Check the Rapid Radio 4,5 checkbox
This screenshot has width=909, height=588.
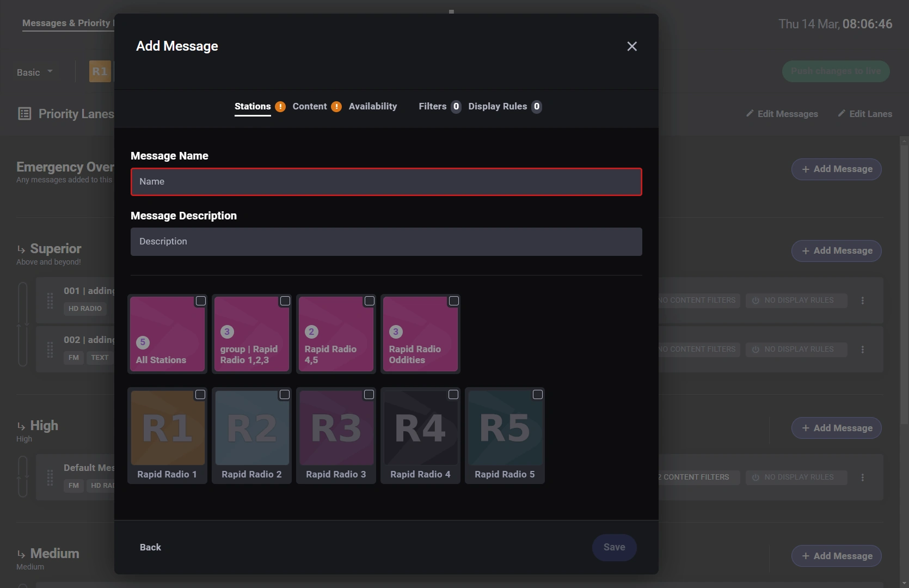coord(370,301)
